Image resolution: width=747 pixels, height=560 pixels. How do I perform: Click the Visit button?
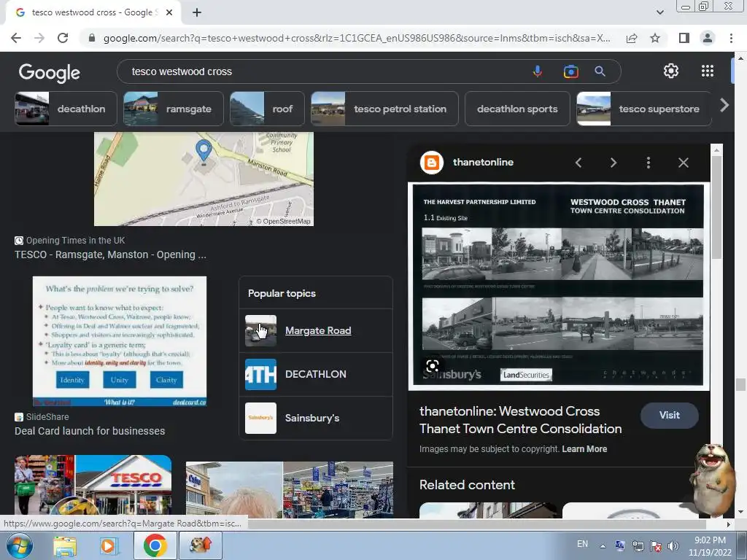pos(670,415)
